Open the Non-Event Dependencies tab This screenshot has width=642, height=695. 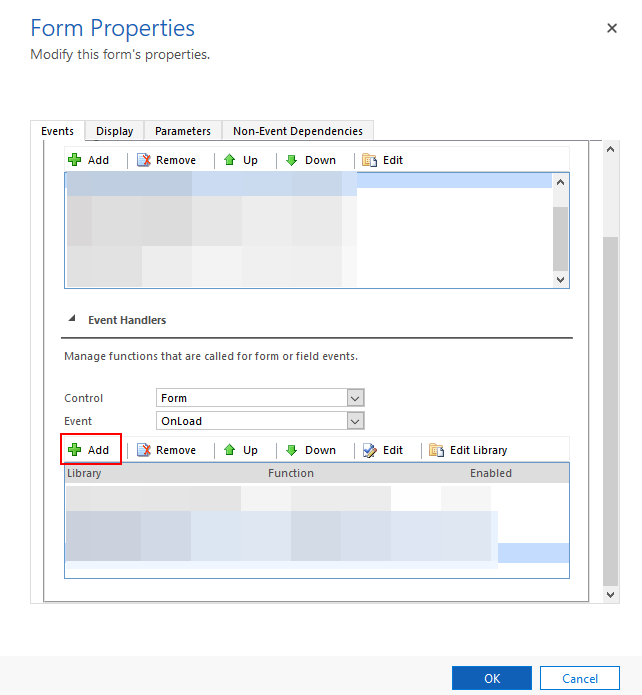(298, 131)
